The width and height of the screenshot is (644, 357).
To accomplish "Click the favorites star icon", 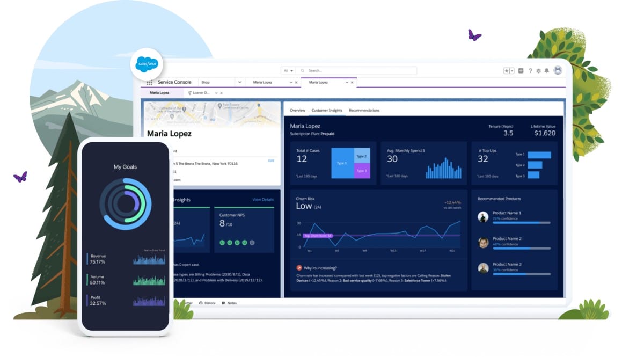I will click(x=506, y=71).
